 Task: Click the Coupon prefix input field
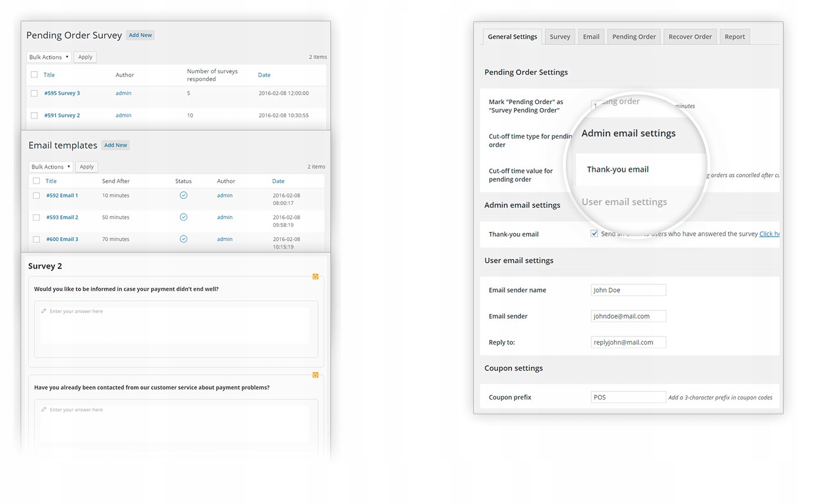(x=628, y=397)
